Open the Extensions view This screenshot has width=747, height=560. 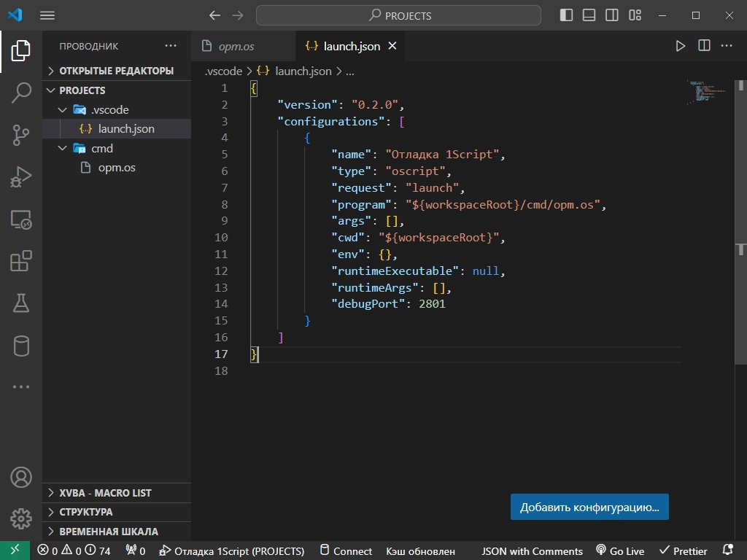click(21, 261)
